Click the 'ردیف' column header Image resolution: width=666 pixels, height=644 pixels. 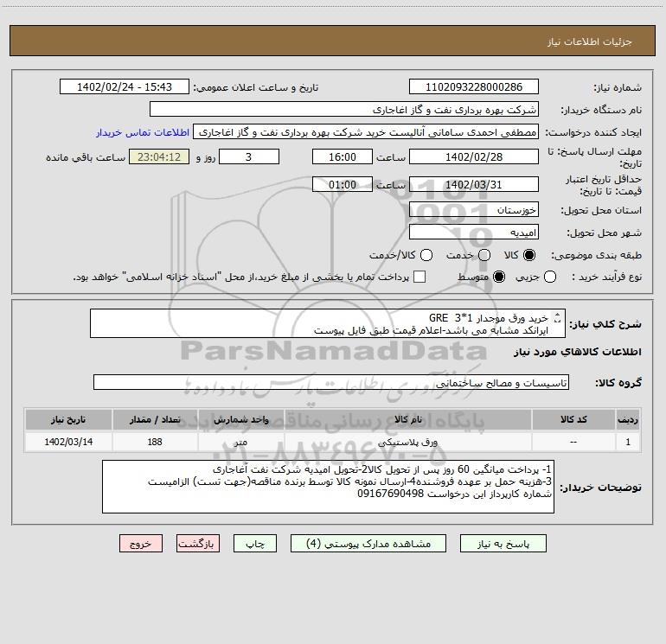(x=628, y=419)
